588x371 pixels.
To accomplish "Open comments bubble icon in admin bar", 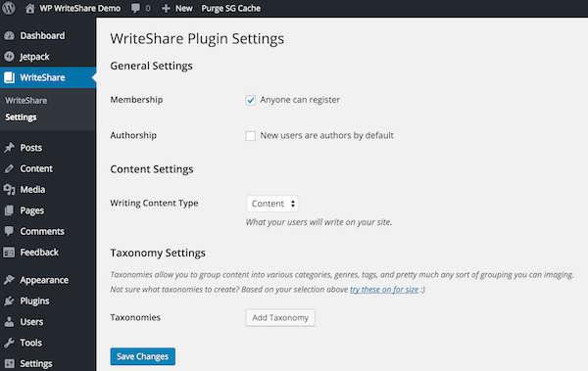I will pos(135,8).
